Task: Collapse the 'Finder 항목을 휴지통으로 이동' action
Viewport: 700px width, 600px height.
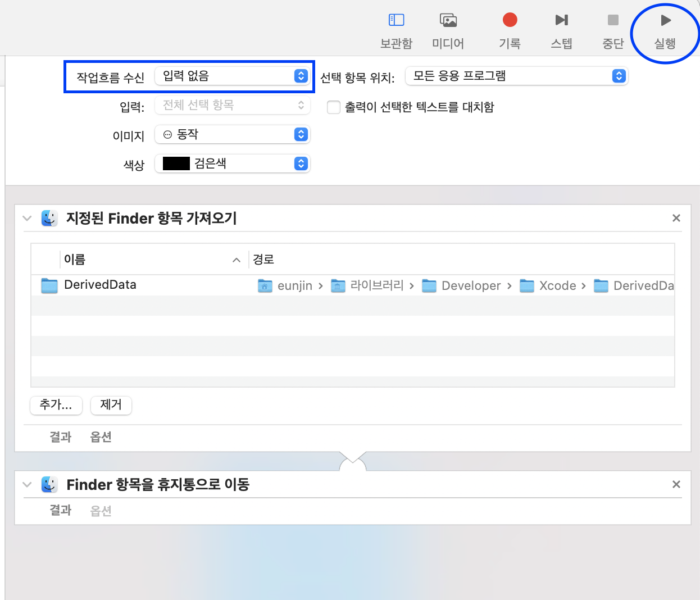Action: (27, 484)
